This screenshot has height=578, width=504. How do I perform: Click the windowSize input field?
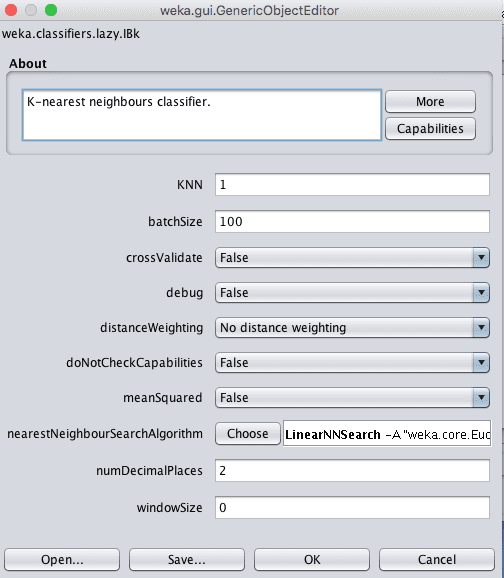[352, 508]
